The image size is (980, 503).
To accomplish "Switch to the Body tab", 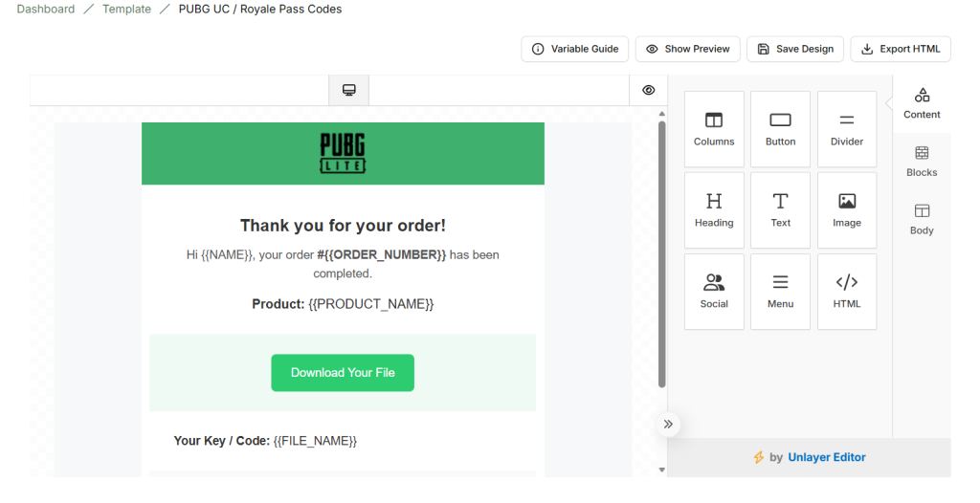I will point(922,219).
